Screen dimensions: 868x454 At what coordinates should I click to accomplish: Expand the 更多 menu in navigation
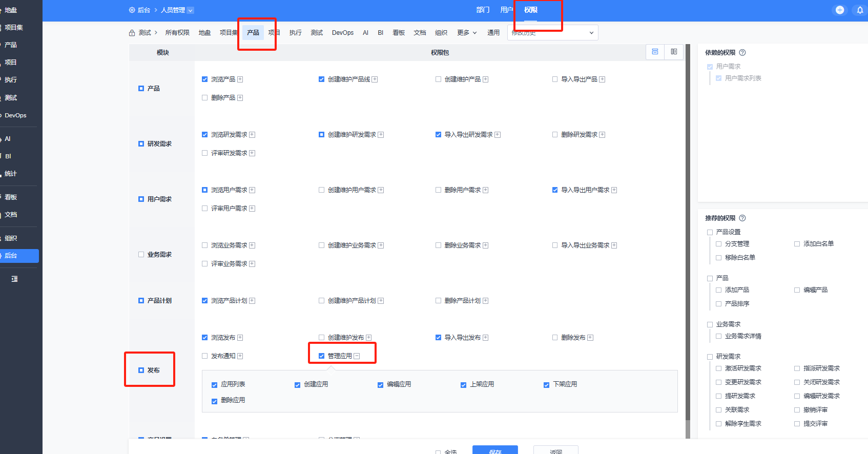pyautogui.click(x=467, y=33)
